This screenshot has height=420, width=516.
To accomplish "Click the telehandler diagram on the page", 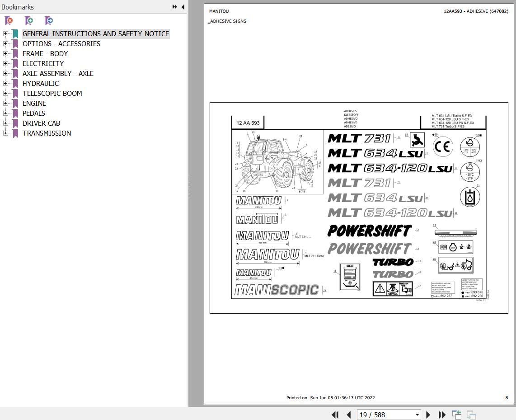I will 277,162.
